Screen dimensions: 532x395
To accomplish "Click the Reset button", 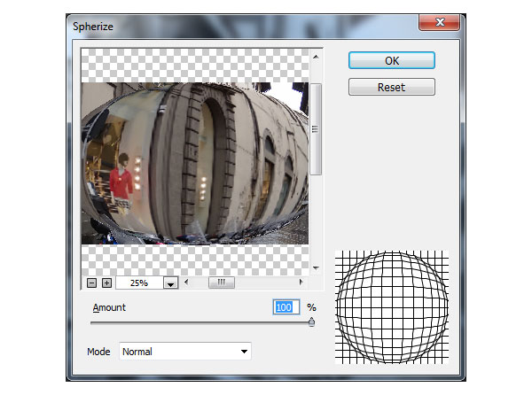I will click(x=391, y=88).
